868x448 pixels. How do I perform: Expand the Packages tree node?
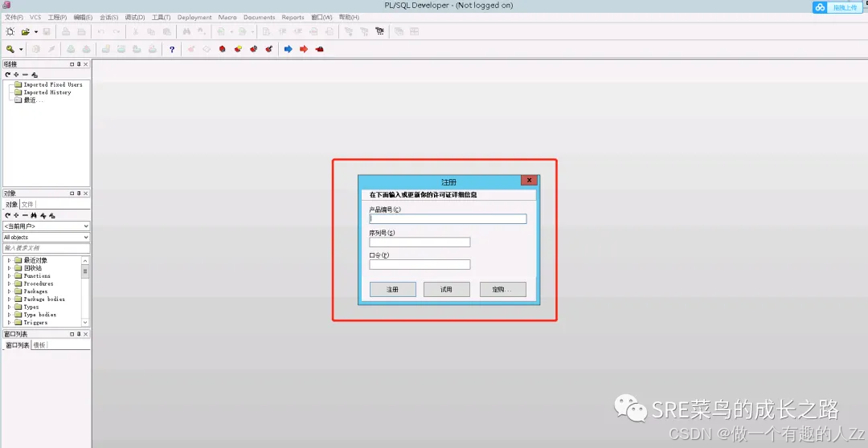point(9,291)
